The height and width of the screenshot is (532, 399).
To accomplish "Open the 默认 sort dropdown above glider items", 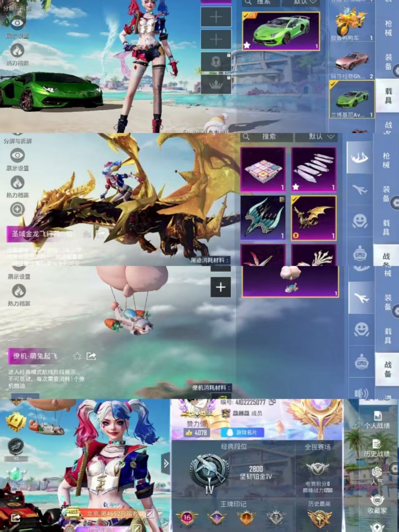I will pos(316,137).
